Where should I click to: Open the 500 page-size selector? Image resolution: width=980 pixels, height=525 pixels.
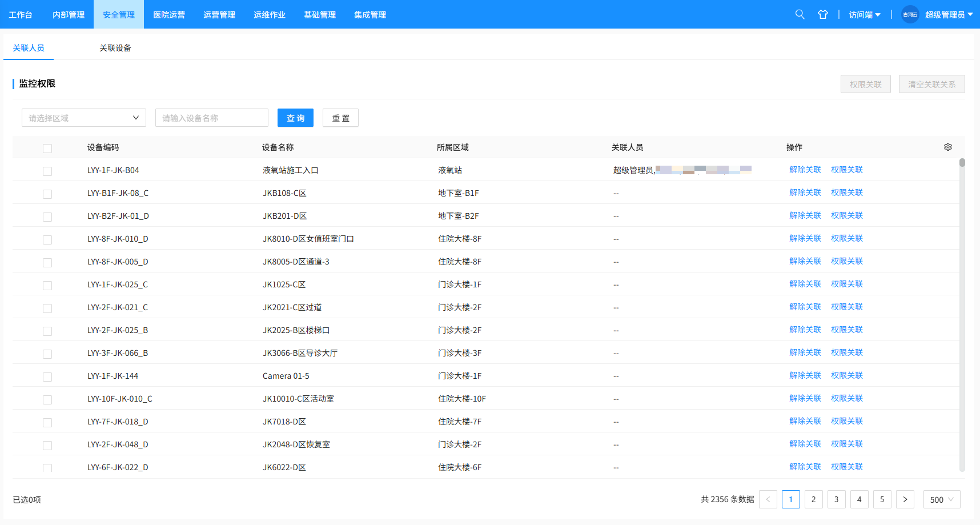click(942, 499)
